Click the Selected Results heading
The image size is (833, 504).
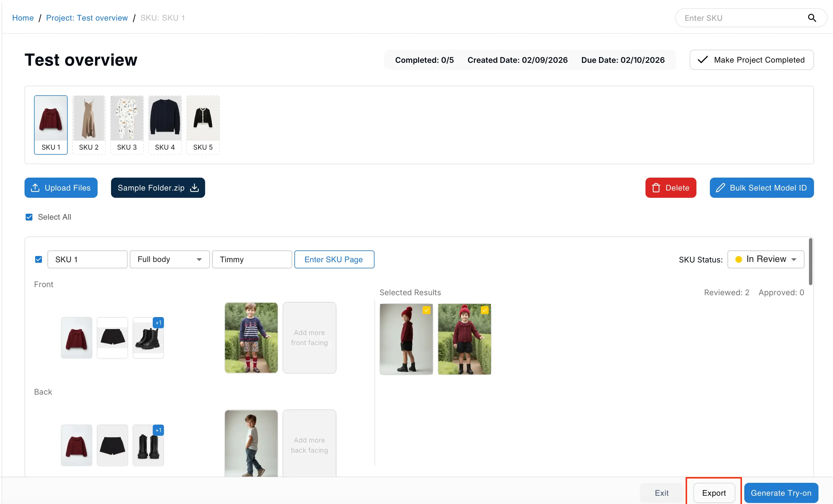pyautogui.click(x=410, y=292)
